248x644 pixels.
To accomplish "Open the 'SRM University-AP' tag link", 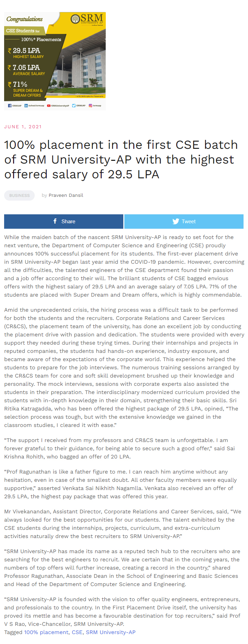I will (x=111, y=632).
